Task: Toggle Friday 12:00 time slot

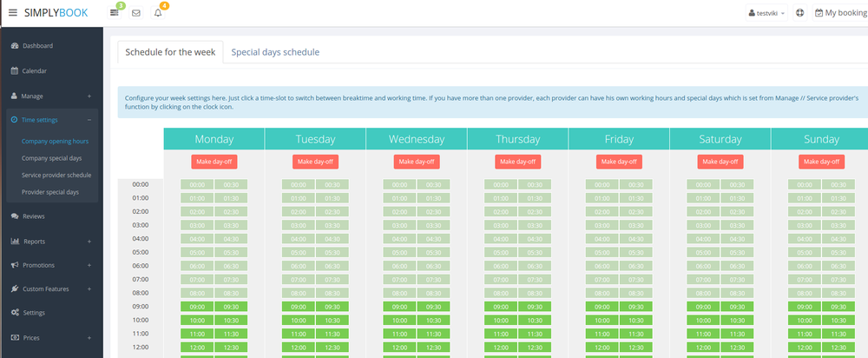Action: (602, 348)
